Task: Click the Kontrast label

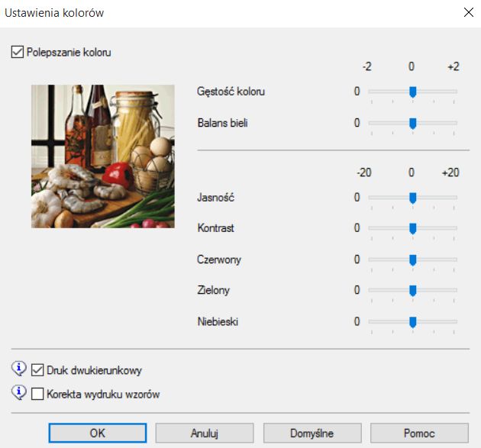Action: (x=215, y=228)
